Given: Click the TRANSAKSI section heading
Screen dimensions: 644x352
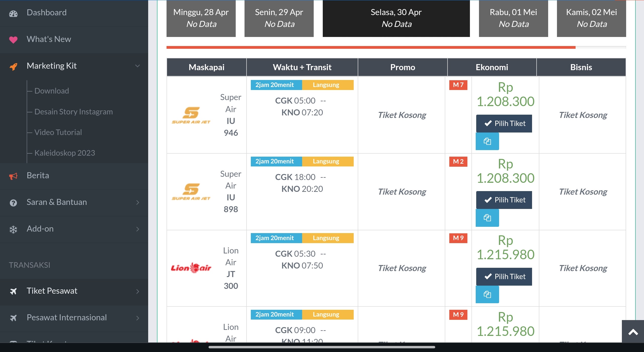Looking at the screenshot, I should point(30,265).
